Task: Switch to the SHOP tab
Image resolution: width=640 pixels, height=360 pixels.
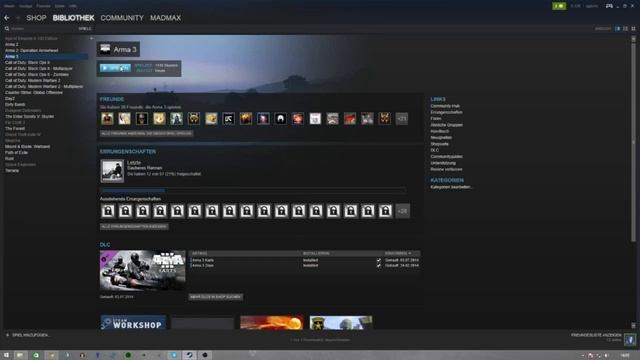Action: (36, 18)
